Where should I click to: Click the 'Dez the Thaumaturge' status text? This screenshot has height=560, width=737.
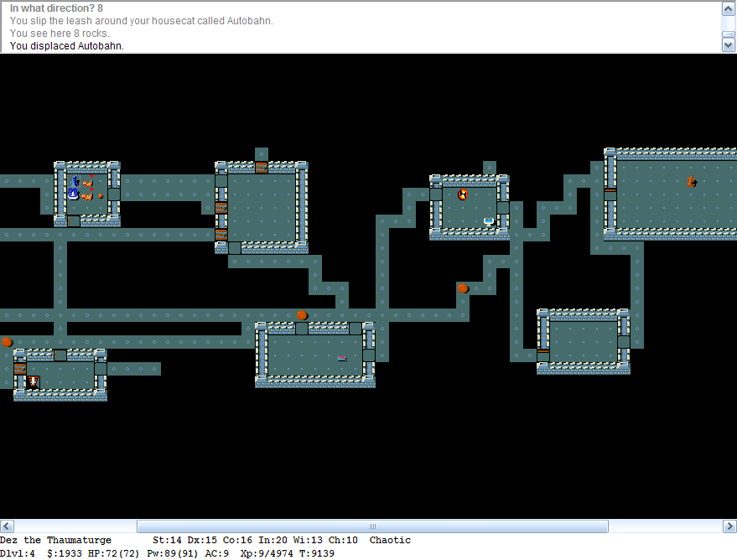55,540
